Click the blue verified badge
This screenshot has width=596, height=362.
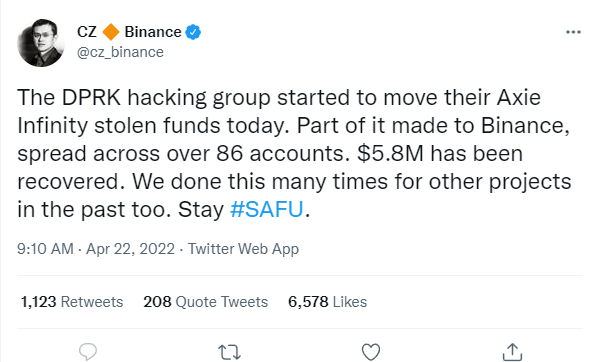tap(193, 32)
